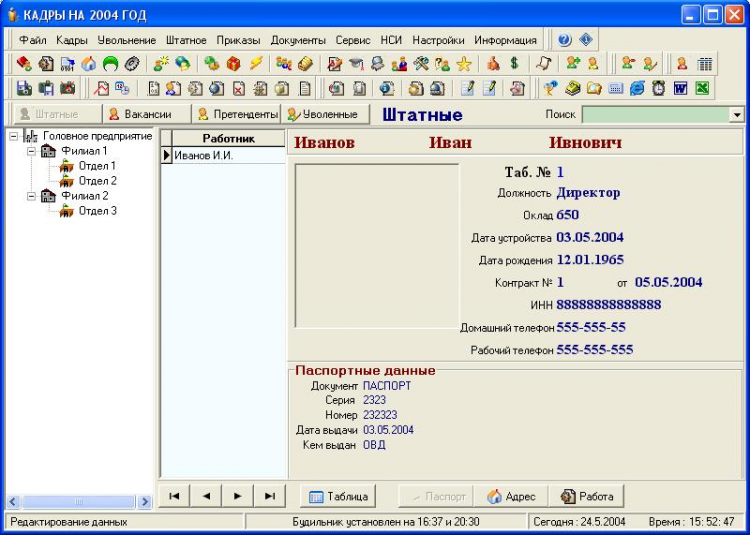Click the tree panel's horizontal scrollbar left arrow

13,502
